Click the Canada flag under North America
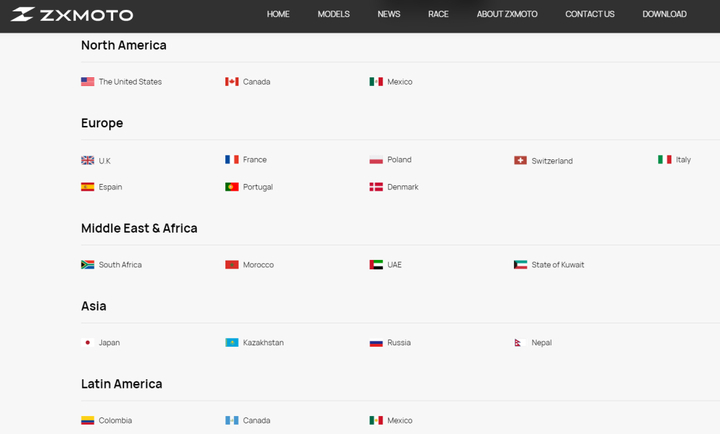The width and height of the screenshot is (720, 434). [x=232, y=82]
